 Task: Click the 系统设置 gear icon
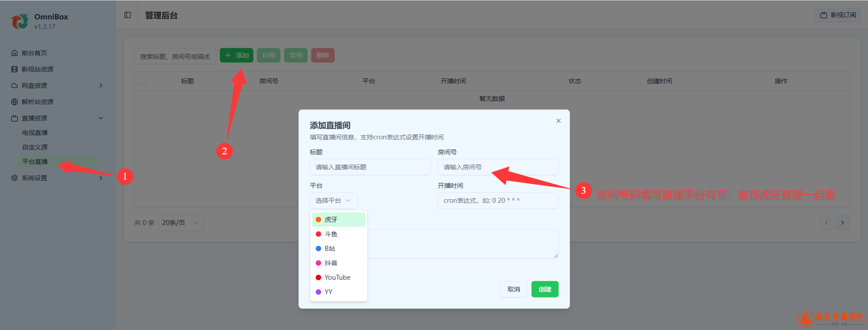pyautogui.click(x=14, y=178)
